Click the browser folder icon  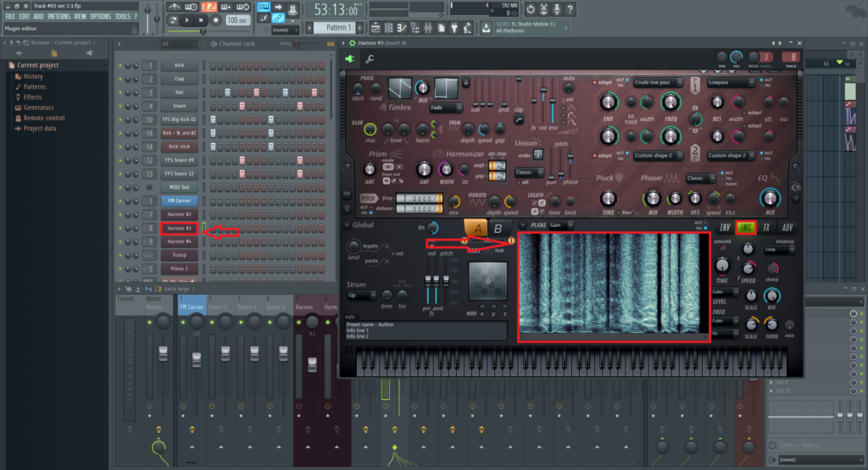[53, 53]
